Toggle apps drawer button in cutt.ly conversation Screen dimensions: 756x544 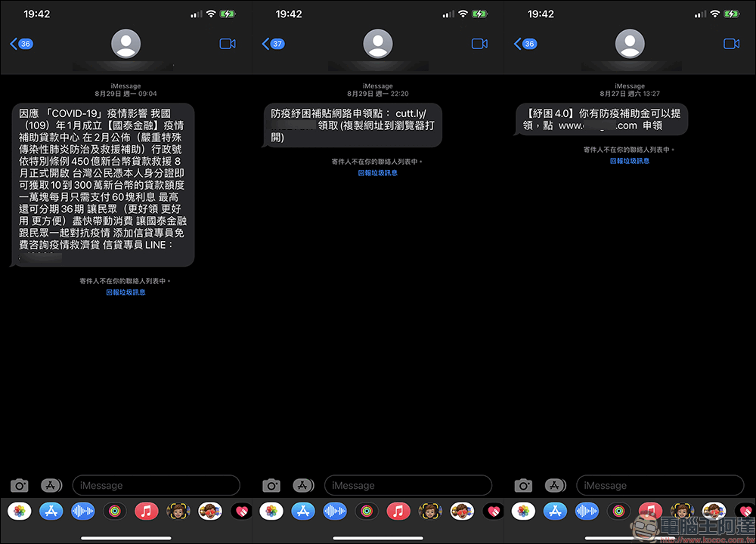click(303, 485)
